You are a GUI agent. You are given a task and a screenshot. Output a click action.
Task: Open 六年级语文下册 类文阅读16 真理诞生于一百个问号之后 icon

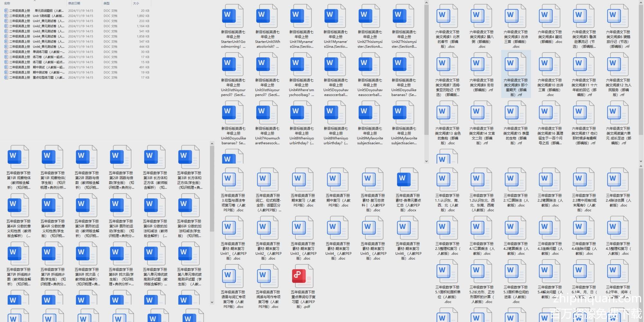tap(549, 112)
